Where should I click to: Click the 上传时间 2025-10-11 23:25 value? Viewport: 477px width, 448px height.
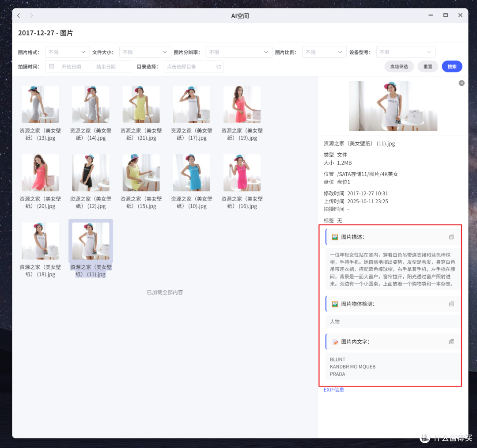coord(367,201)
